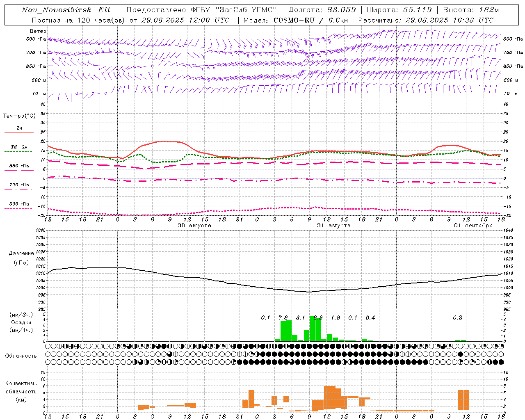Click the Ветер wind panel label

click(38, 31)
